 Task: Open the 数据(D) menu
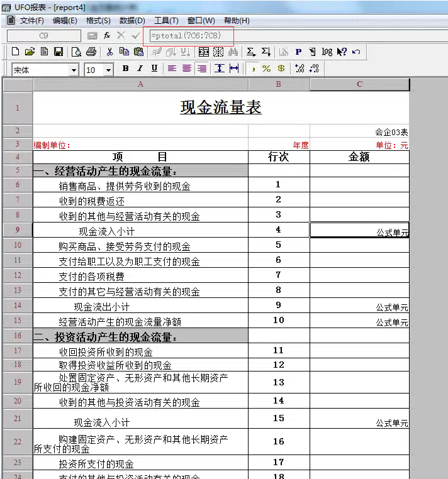[132, 21]
